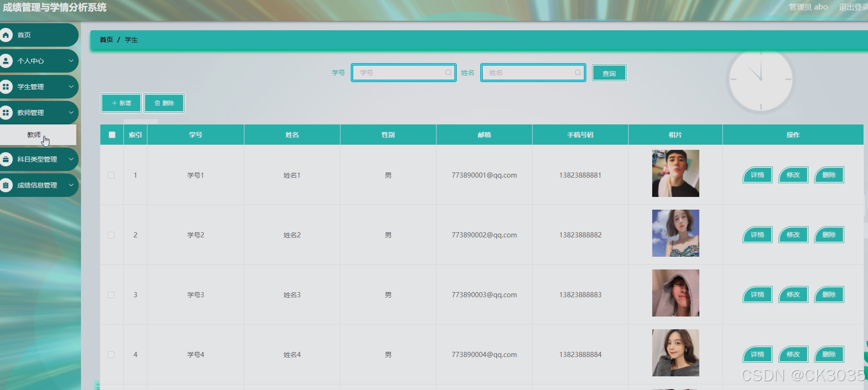Click the 邮箱 column header
This screenshot has width=868, height=390.
tap(484, 135)
